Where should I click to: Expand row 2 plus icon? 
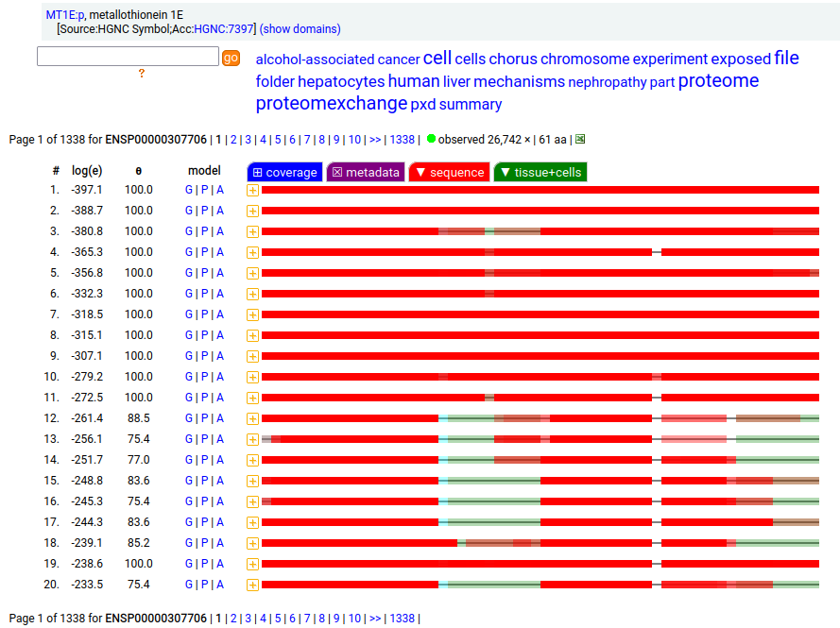point(253,211)
